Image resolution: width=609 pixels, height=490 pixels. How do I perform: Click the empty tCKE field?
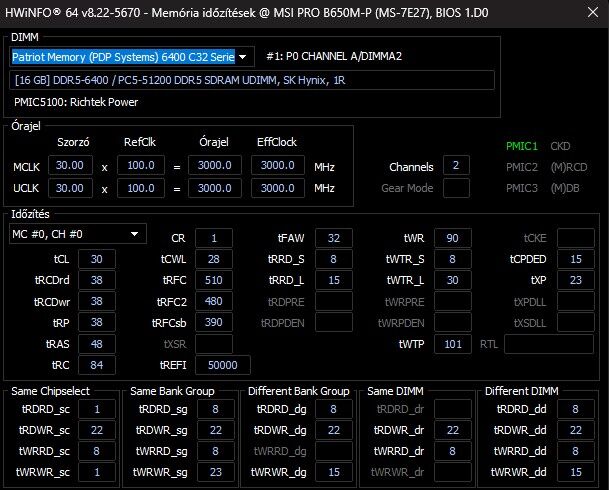[x=576, y=238]
